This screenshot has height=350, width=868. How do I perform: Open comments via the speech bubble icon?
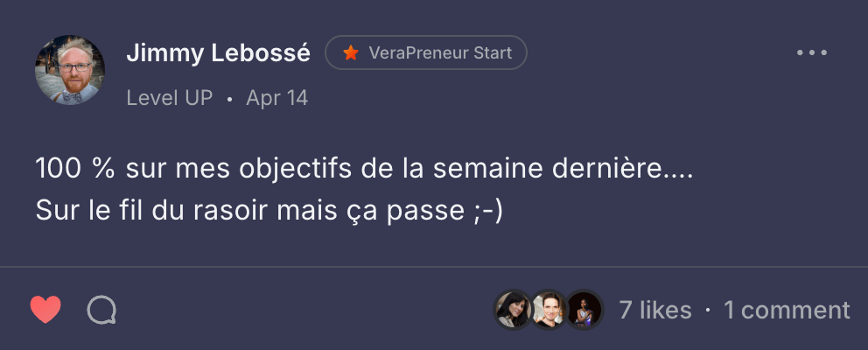pos(101,310)
